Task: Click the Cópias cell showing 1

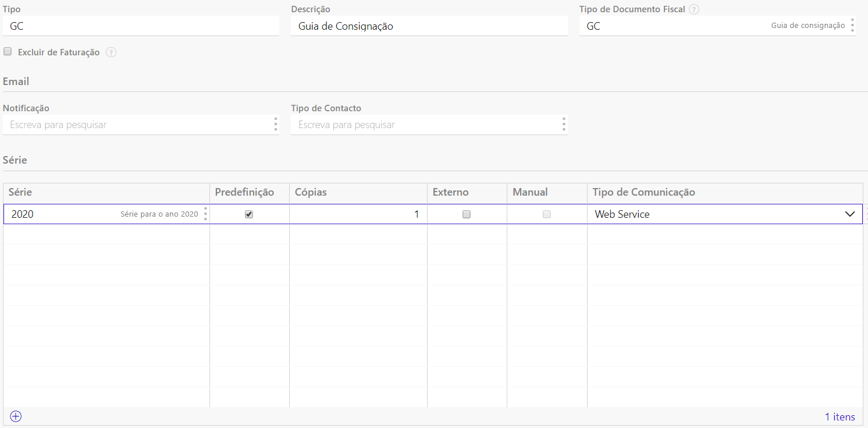Action: tap(358, 214)
